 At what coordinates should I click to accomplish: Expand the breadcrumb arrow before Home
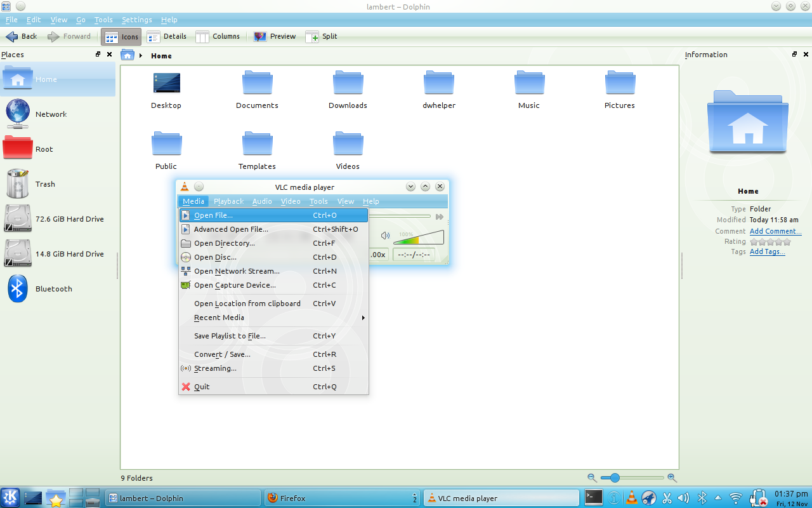(141, 56)
